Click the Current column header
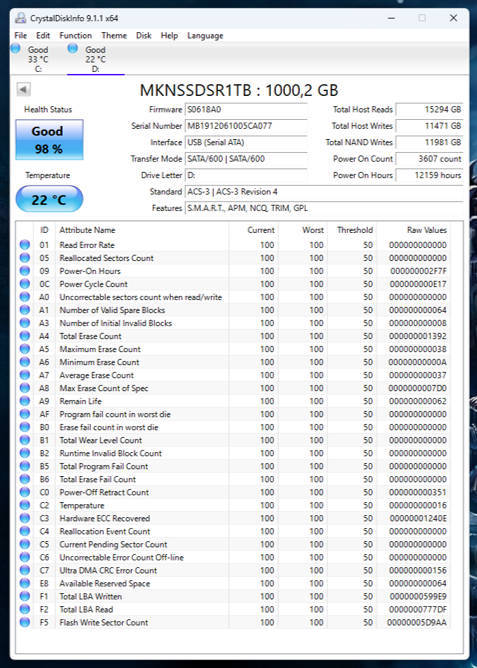 coord(254,230)
